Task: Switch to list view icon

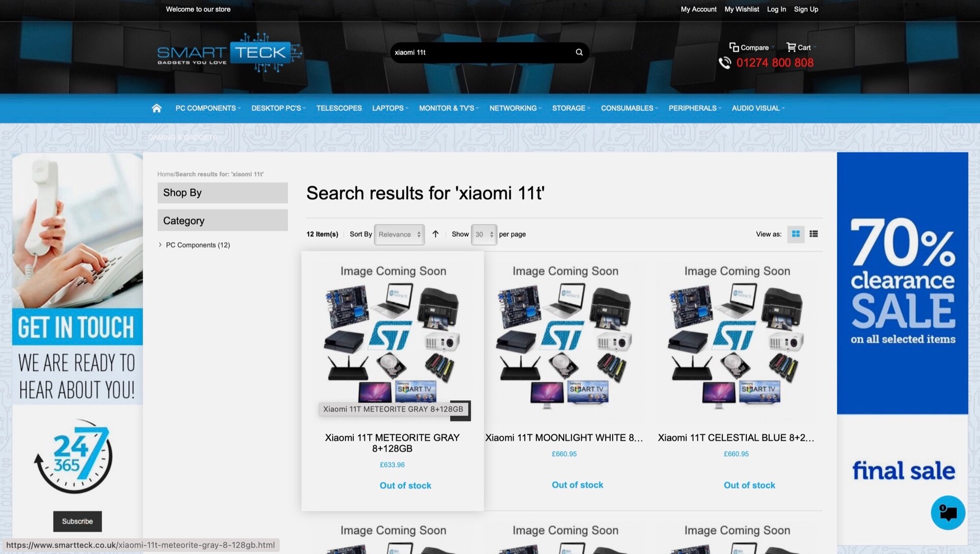Action: point(814,234)
